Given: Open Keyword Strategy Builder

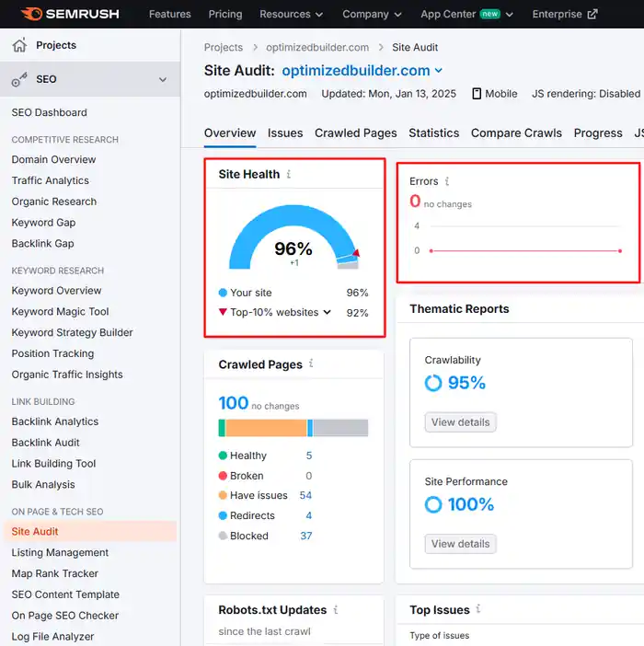Looking at the screenshot, I should (x=72, y=332).
